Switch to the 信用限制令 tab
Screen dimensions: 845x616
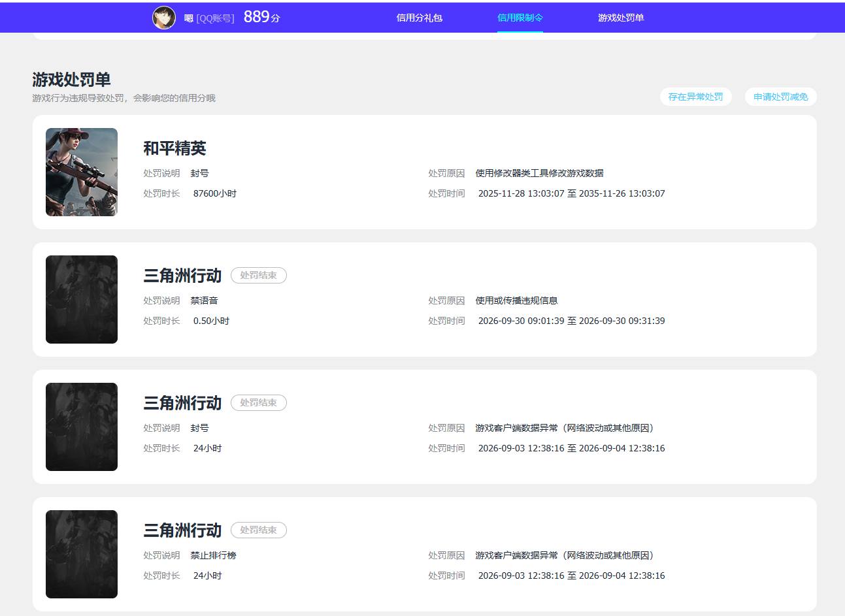(520, 18)
